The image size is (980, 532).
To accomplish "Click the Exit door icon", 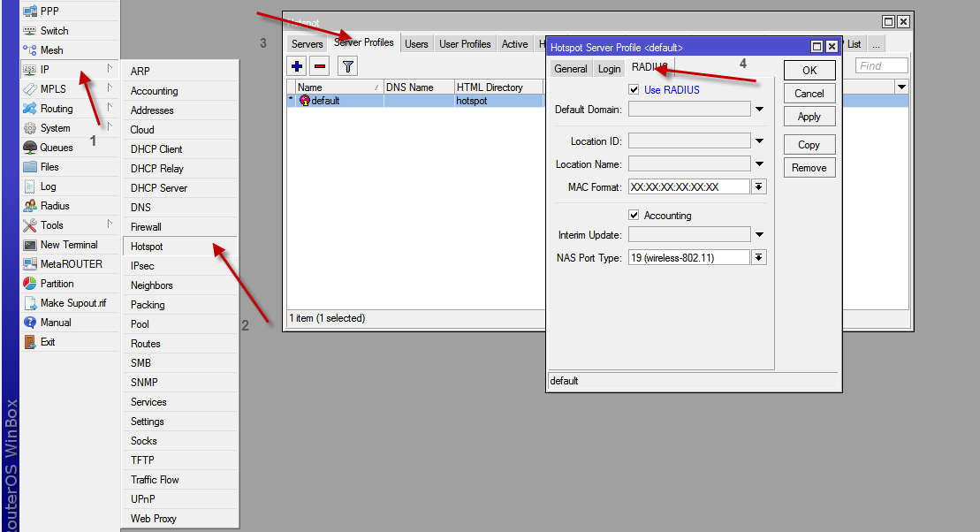I will tap(29, 342).
